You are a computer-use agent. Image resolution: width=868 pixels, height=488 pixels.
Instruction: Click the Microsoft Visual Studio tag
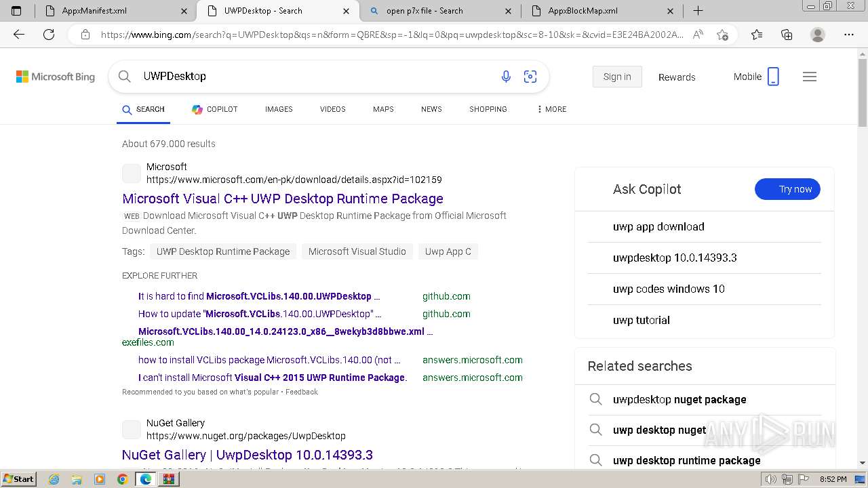point(357,251)
